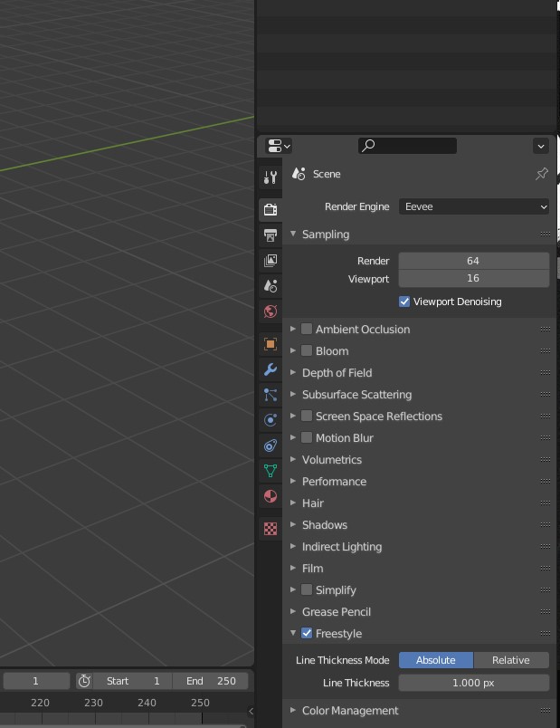Select Relative line thickness mode
Image resolution: width=560 pixels, height=728 pixels.
[511, 660]
